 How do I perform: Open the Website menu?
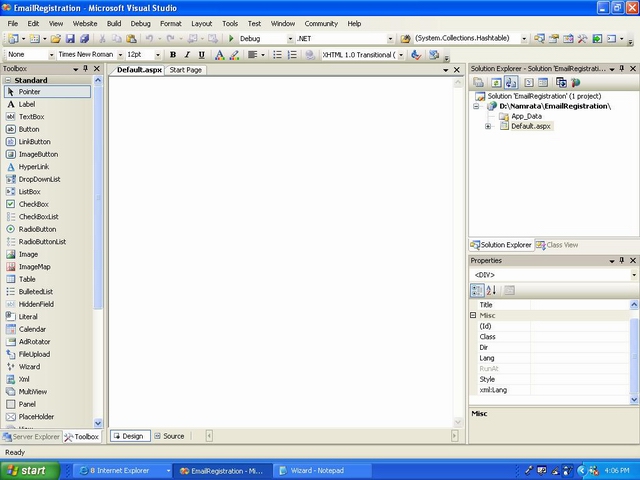tap(85, 24)
